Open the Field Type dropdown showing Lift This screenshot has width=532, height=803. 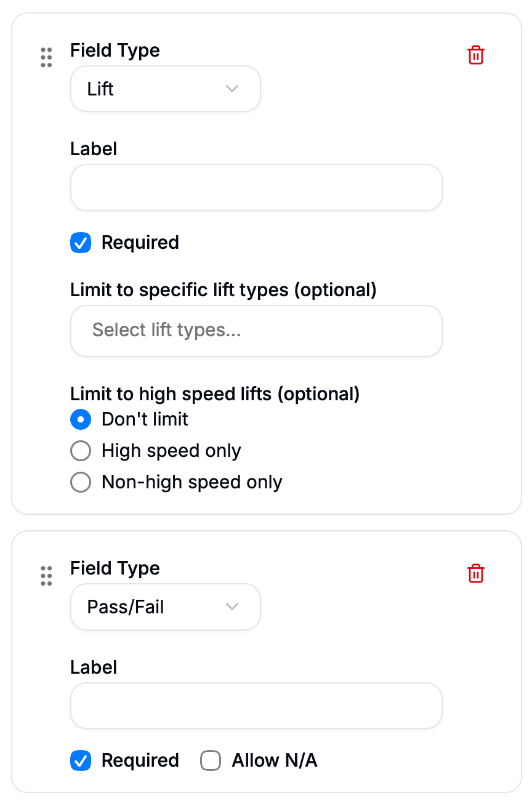pyautogui.click(x=165, y=89)
